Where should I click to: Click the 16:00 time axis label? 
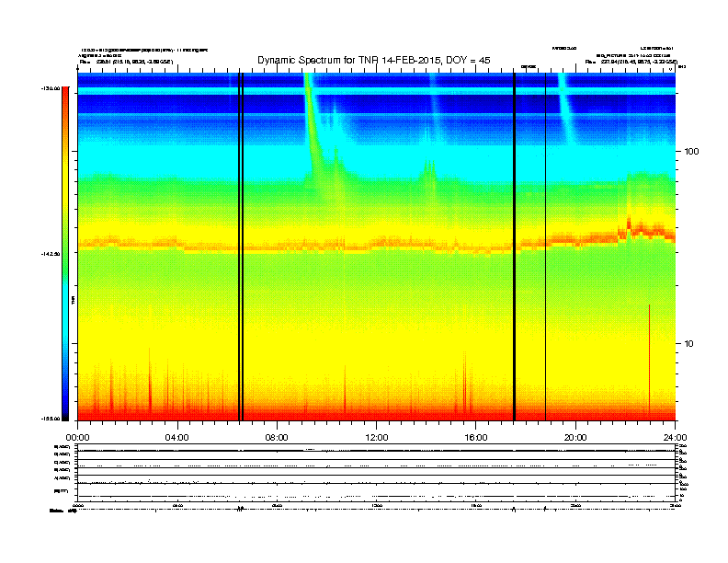476,438
